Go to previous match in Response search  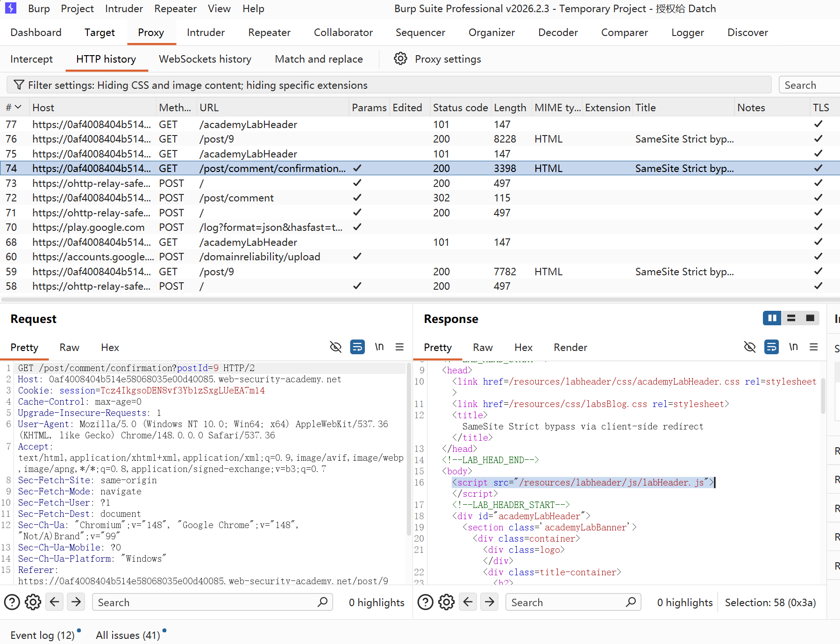[468, 601]
